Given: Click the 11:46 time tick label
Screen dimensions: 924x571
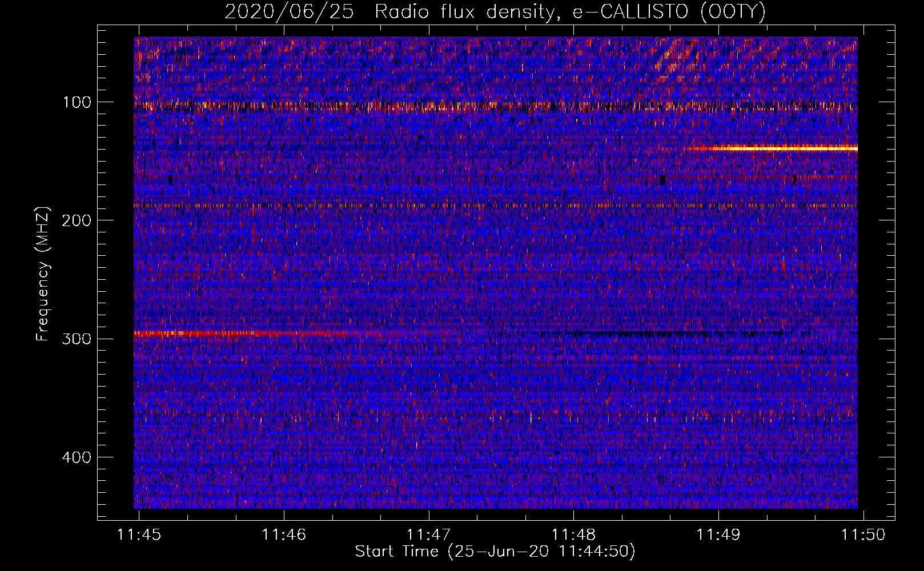Looking at the screenshot, I should [x=284, y=534].
